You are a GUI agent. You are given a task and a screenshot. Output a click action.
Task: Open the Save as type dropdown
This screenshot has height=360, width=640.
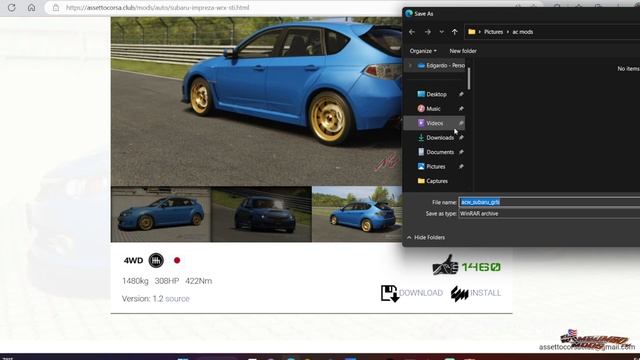(549, 213)
